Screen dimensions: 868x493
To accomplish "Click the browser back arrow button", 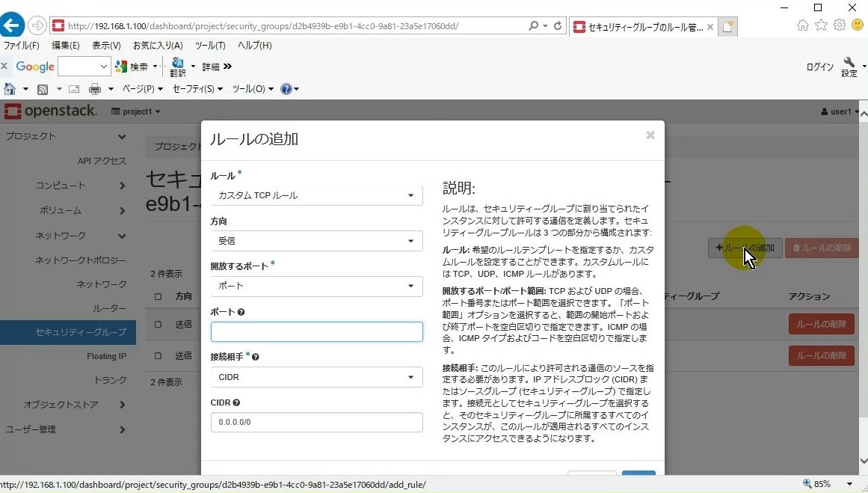I will pyautogui.click(x=12, y=25).
